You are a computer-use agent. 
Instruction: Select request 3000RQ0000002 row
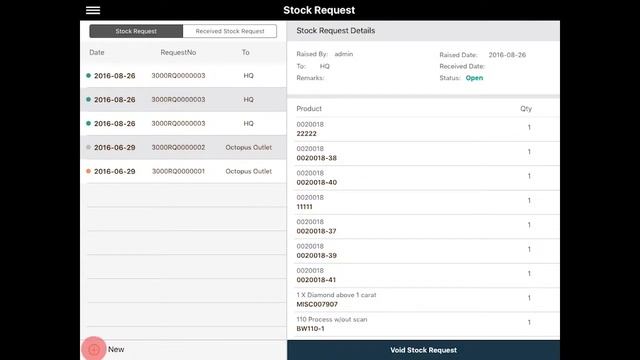tap(184, 147)
